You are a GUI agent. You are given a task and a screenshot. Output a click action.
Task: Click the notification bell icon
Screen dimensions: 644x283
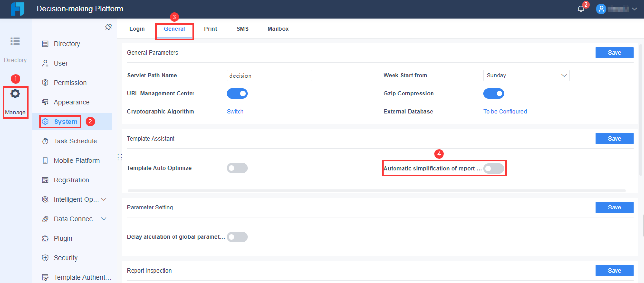pos(581,9)
